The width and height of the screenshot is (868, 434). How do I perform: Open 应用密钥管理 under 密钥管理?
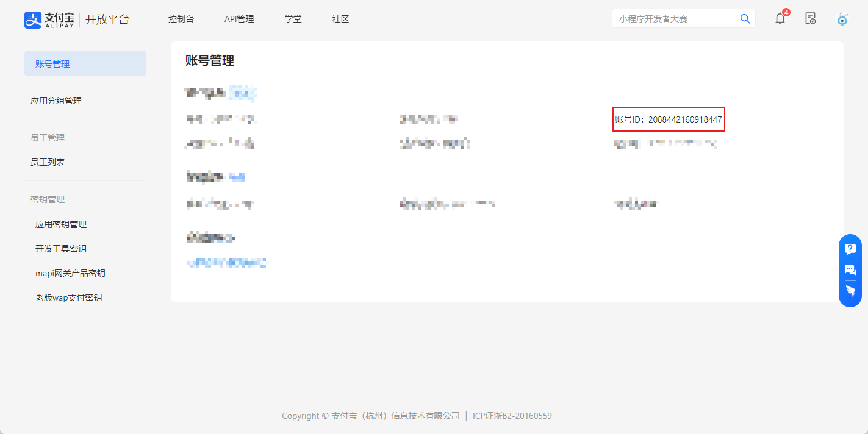61,224
